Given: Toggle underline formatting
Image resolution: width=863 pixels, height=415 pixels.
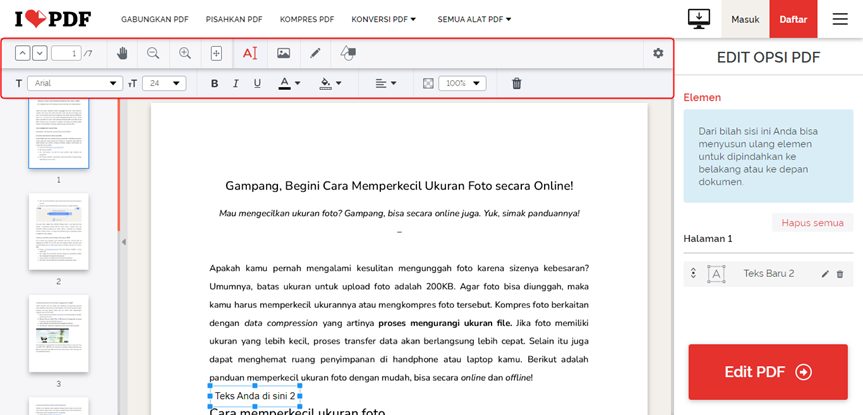Looking at the screenshot, I should click(x=257, y=84).
